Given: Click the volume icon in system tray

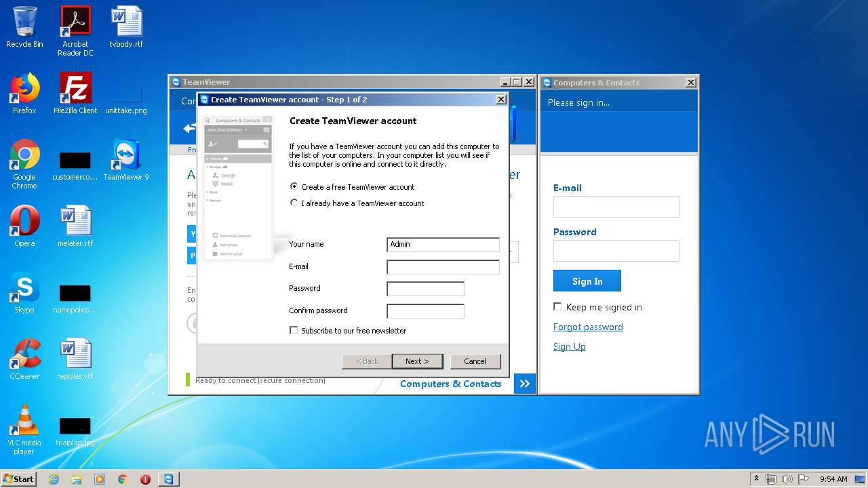Looking at the screenshot, I should click(x=787, y=479).
